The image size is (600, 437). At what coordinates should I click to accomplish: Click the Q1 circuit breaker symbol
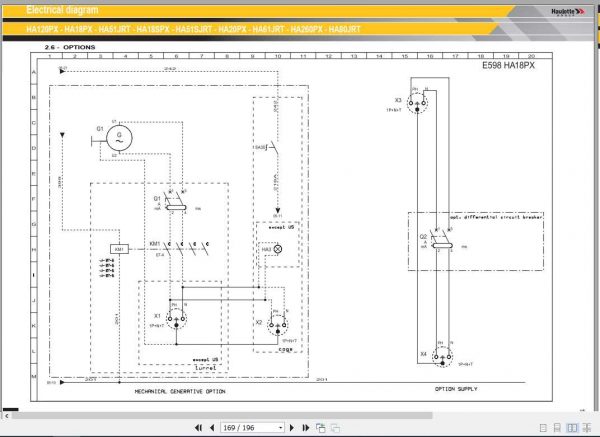coord(175,203)
